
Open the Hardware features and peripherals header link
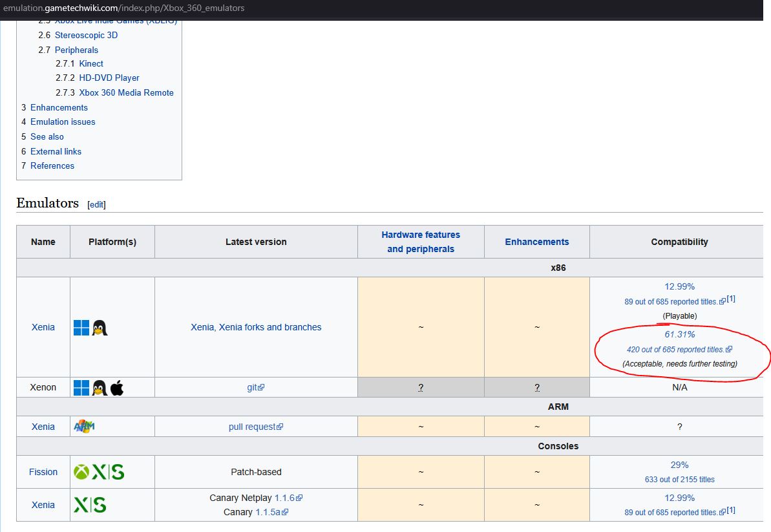pos(421,242)
